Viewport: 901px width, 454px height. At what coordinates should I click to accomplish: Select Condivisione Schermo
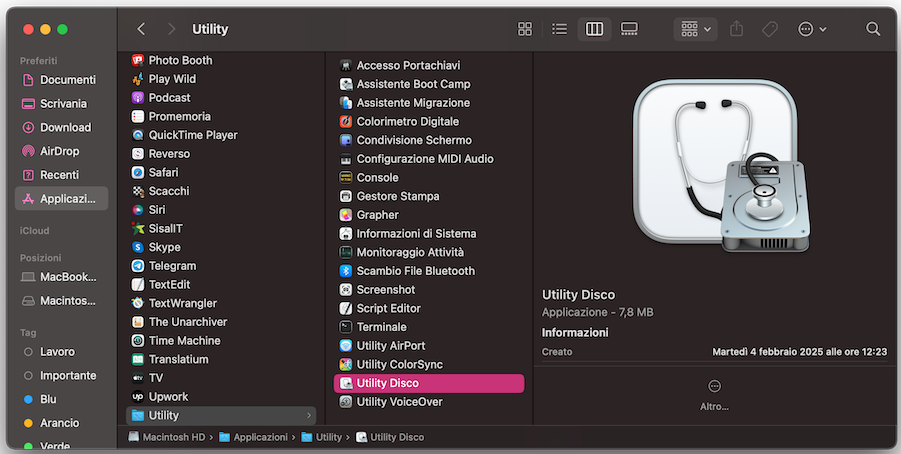click(x=429, y=140)
